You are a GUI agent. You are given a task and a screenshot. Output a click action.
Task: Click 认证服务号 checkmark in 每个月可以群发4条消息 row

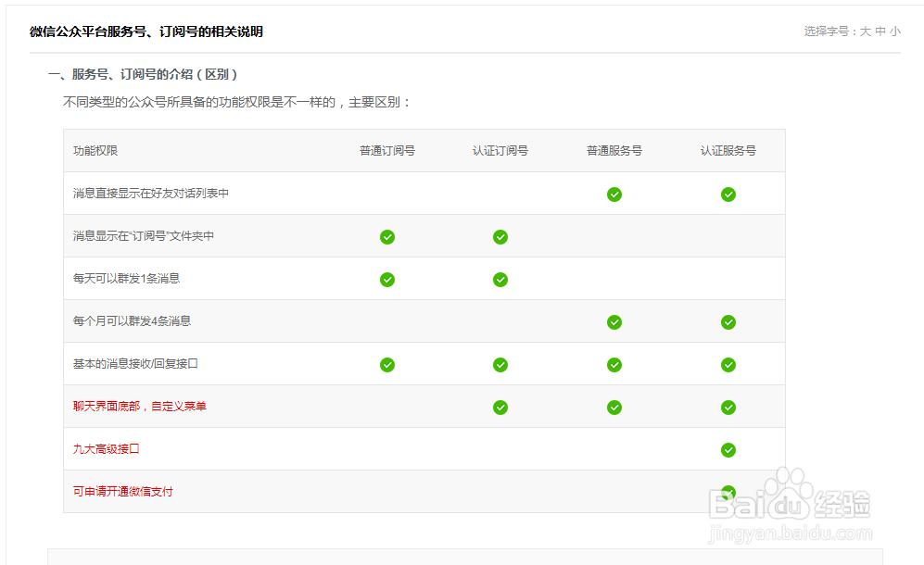pyautogui.click(x=728, y=322)
